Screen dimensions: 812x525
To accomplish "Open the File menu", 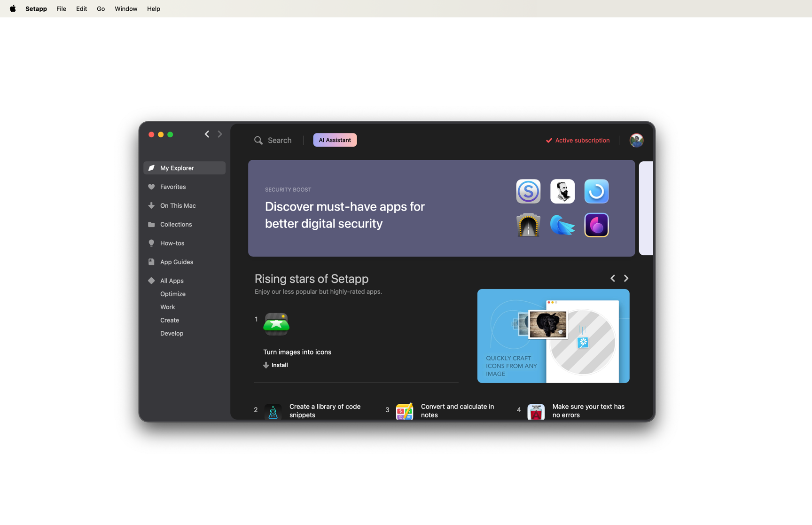I will [61, 8].
